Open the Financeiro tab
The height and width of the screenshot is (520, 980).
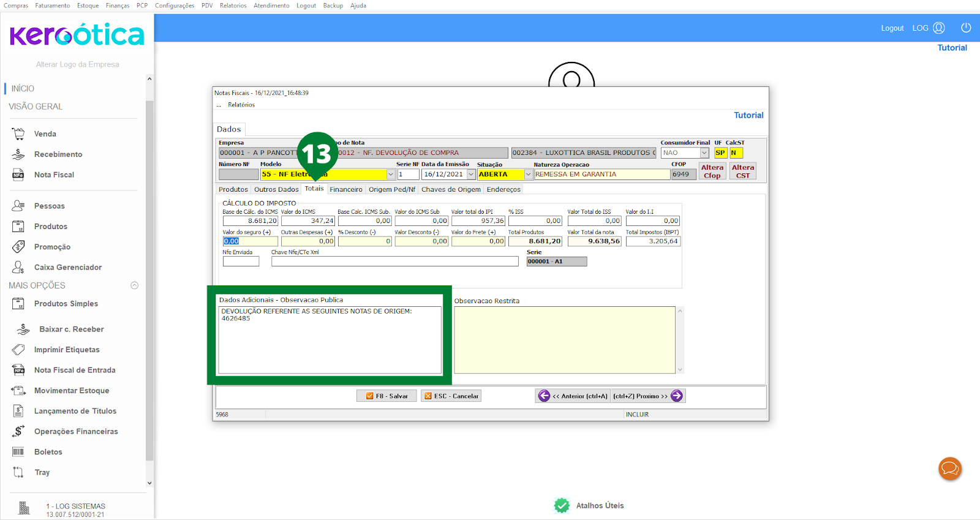point(346,189)
